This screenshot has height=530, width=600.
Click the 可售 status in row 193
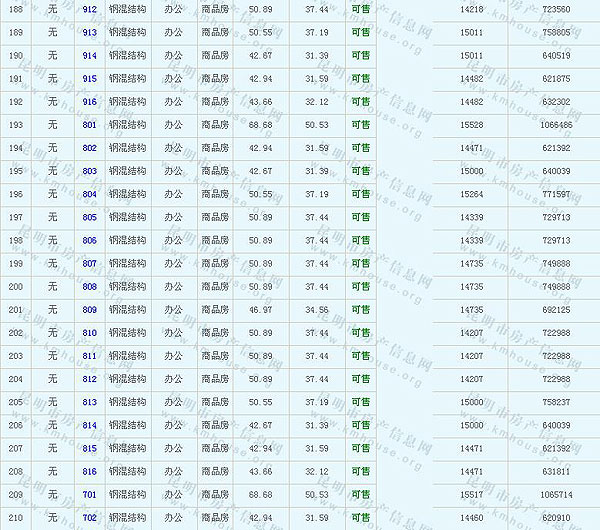pyautogui.click(x=360, y=125)
